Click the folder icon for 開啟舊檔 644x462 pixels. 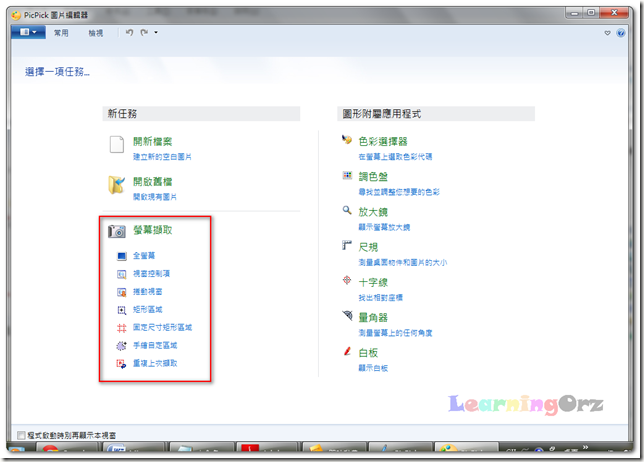[x=117, y=185]
